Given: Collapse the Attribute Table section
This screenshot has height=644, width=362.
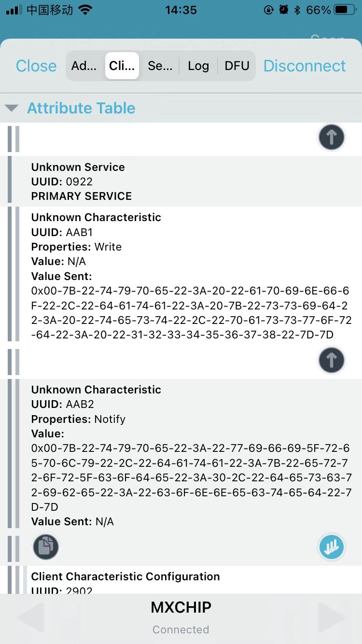Looking at the screenshot, I should click(12, 108).
